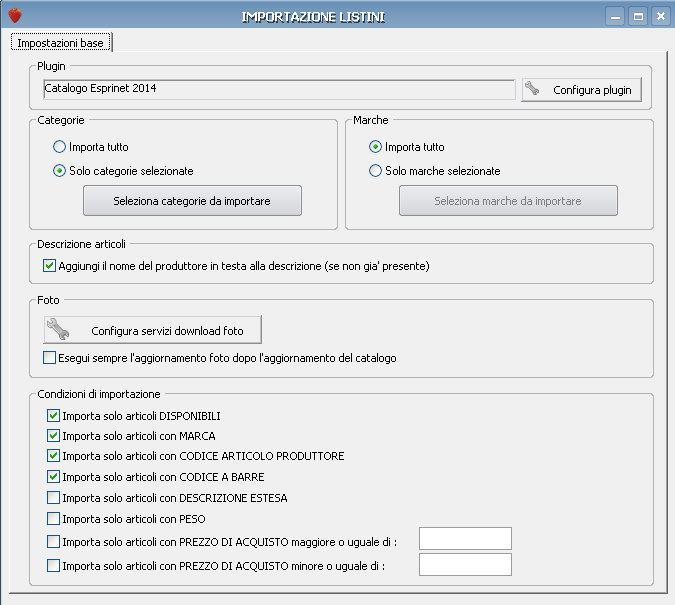The image size is (675, 605).
Task: Click the strawberry app icon in title bar
Action: 15,16
